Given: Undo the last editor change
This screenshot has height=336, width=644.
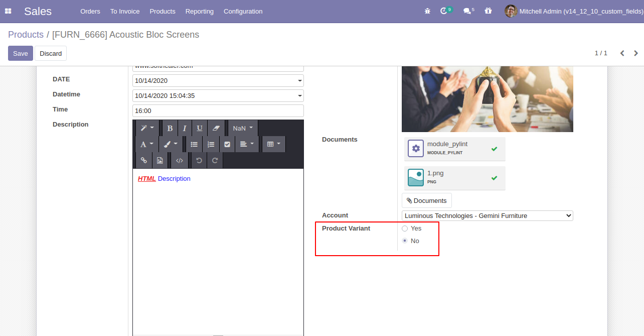Looking at the screenshot, I should [199, 160].
